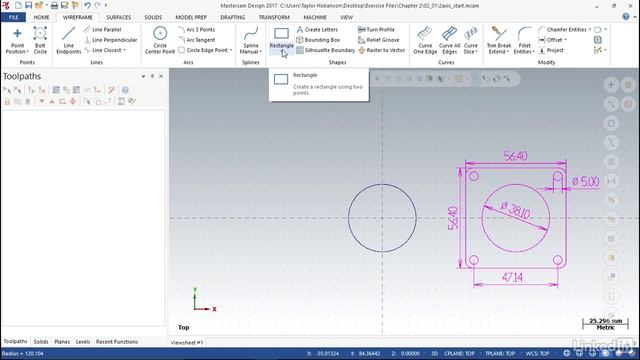Create a Bounding Box
This screenshot has width=640, height=360.
[x=318, y=40]
